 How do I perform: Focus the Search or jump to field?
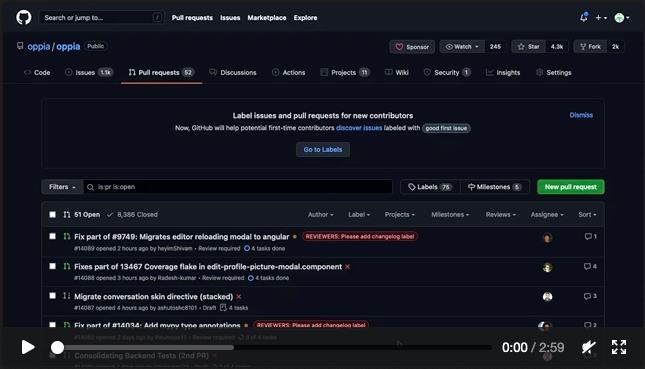pos(101,18)
